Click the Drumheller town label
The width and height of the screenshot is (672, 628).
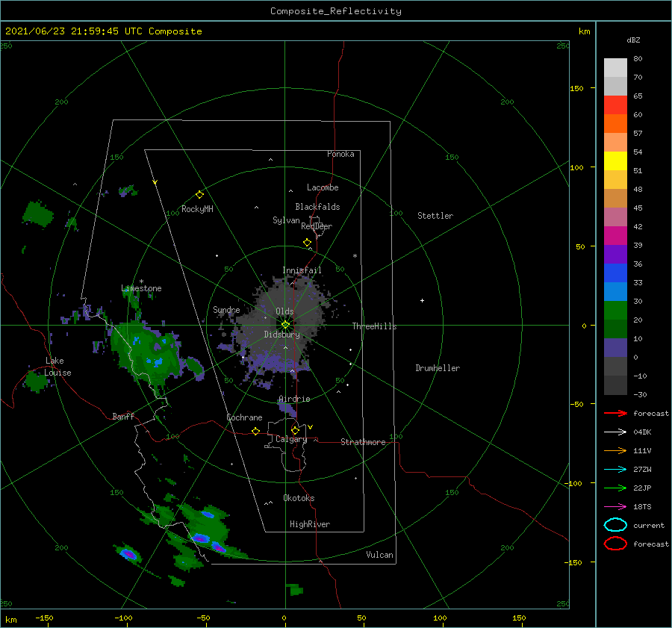pyautogui.click(x=438, y=368)
